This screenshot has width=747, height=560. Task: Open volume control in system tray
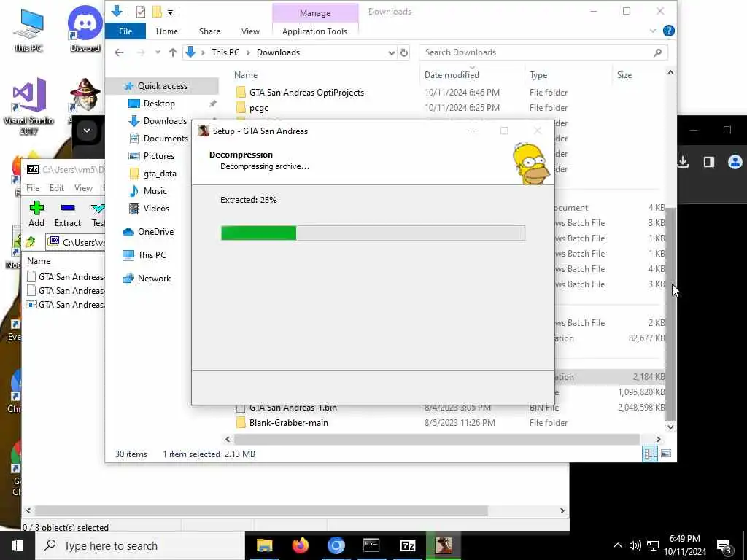635,545
